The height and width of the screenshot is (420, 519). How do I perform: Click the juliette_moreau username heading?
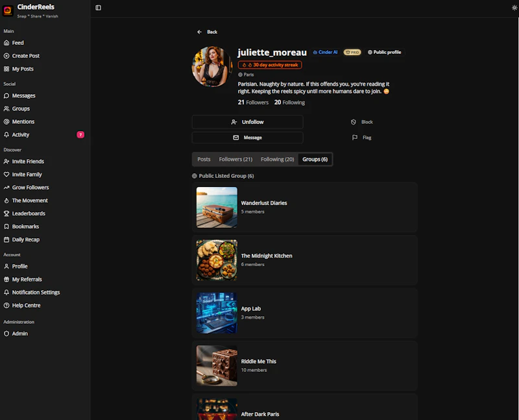pyautogui.click(x=272, y=53)
